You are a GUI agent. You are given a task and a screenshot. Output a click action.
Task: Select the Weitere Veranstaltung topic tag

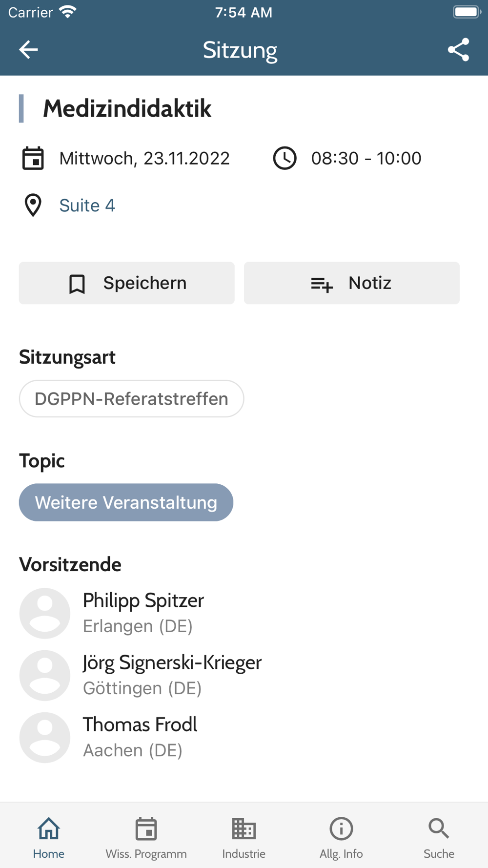[126, 502]
